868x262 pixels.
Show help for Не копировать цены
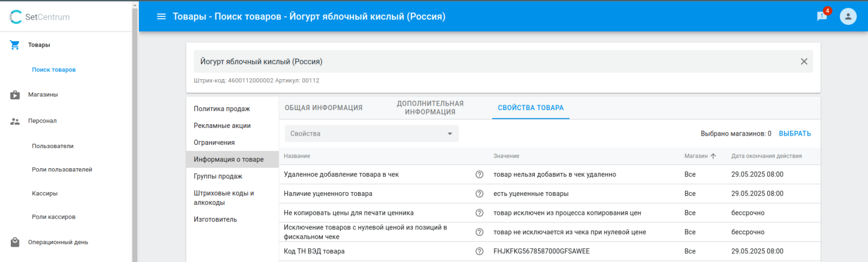point(480,213)
